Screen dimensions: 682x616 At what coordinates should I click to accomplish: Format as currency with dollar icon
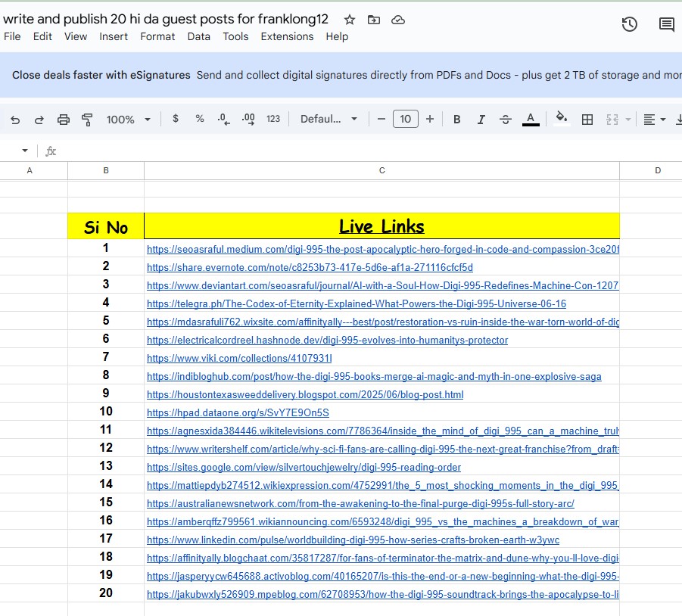(x=176, y=119)
